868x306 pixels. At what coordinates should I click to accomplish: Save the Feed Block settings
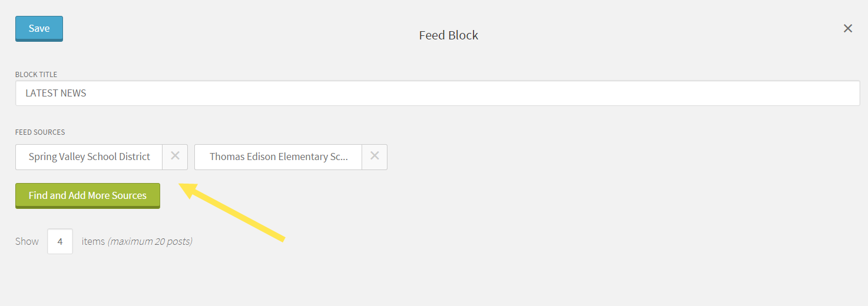39,29
